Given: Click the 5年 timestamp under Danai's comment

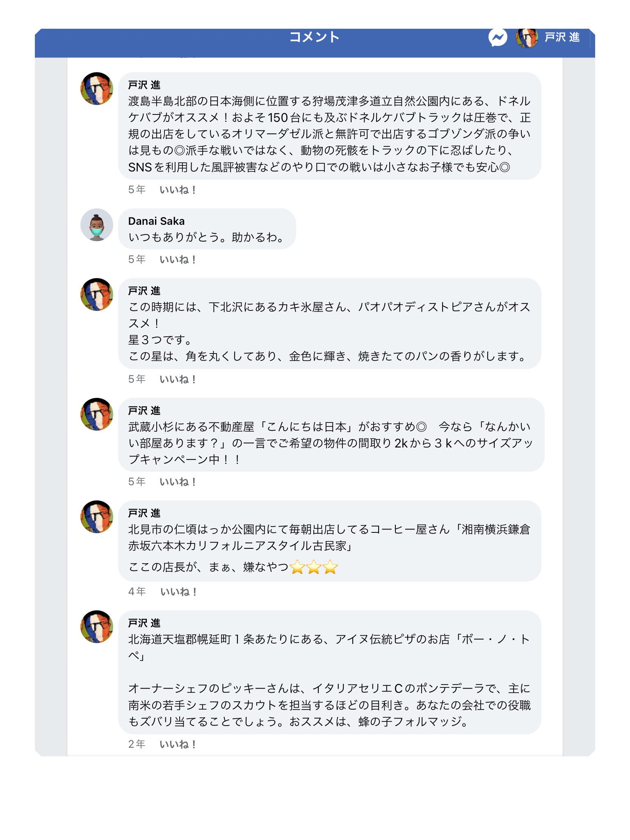Looking at the screenshot, I should coord(137,260).
